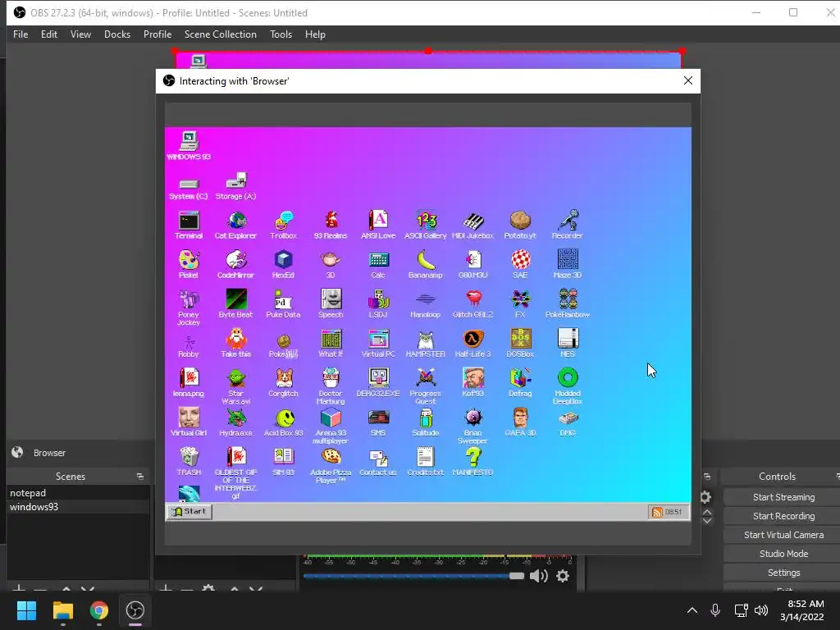Open the Defrag icon
This screenshot has height=630, width=840.
tap(520, 382)
